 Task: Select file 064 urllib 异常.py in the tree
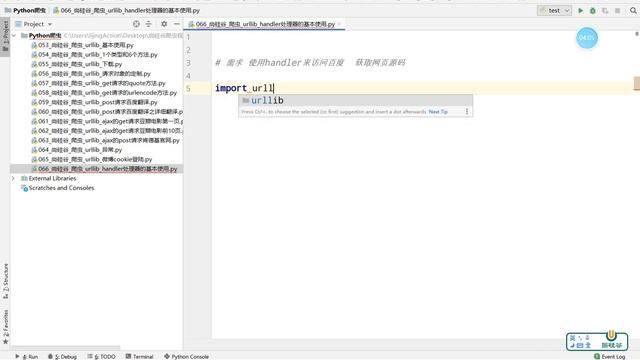point(77,150)
